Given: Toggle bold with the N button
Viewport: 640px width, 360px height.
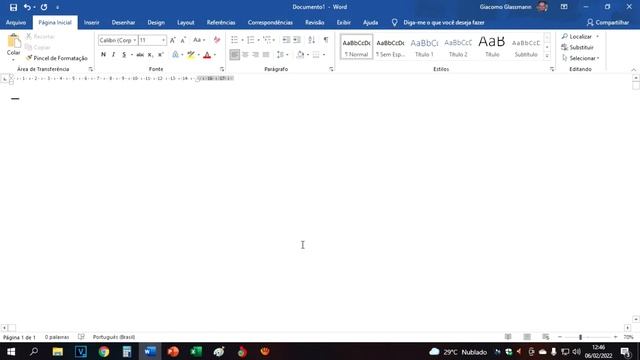Looking at the screenshot, I should click(103, 55).
